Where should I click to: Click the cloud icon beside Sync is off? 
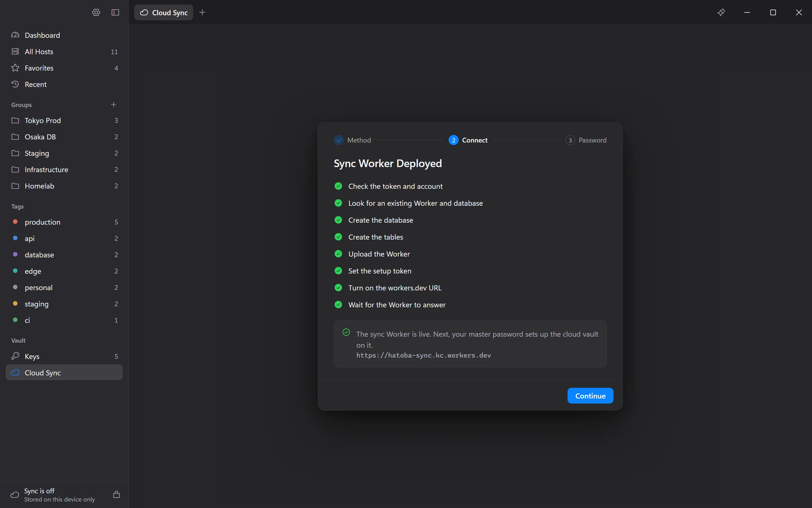pos(15,495)
